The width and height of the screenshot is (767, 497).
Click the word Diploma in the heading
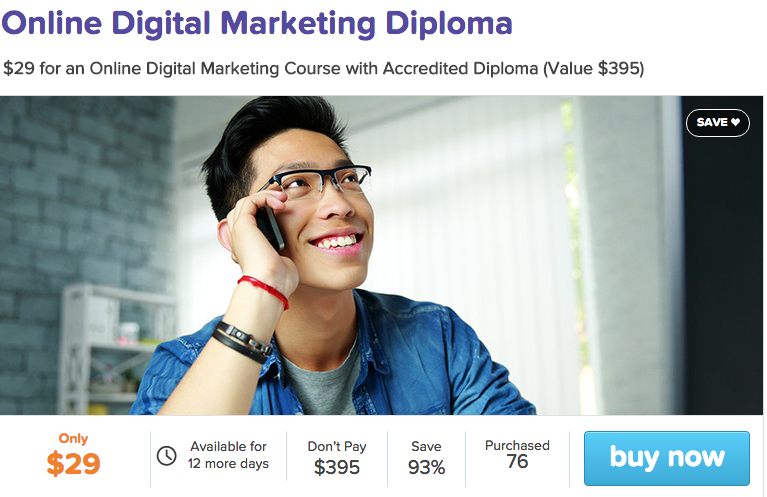(x=449, y=23)
